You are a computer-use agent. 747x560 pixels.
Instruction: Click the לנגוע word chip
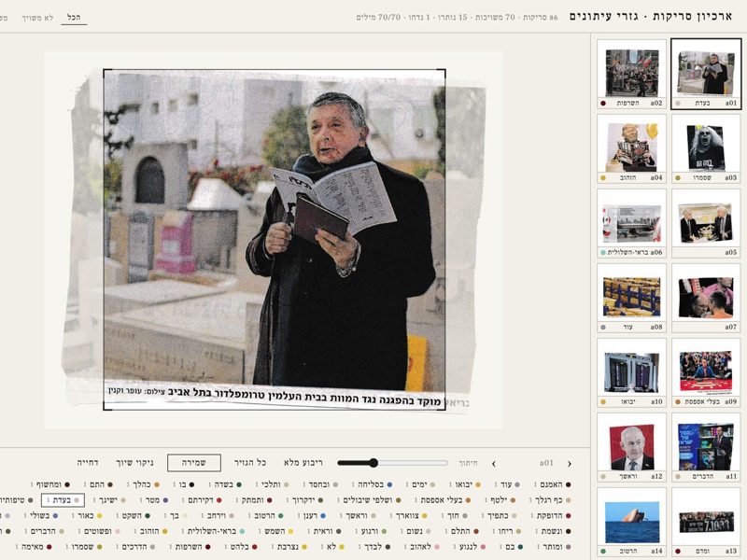pyautogui.click(x=471, y=547)
